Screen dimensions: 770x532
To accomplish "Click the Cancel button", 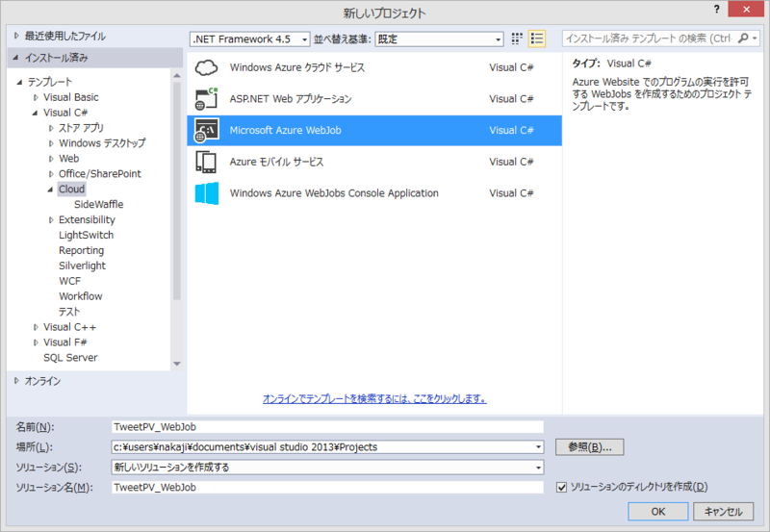I will tap(724, 512).
